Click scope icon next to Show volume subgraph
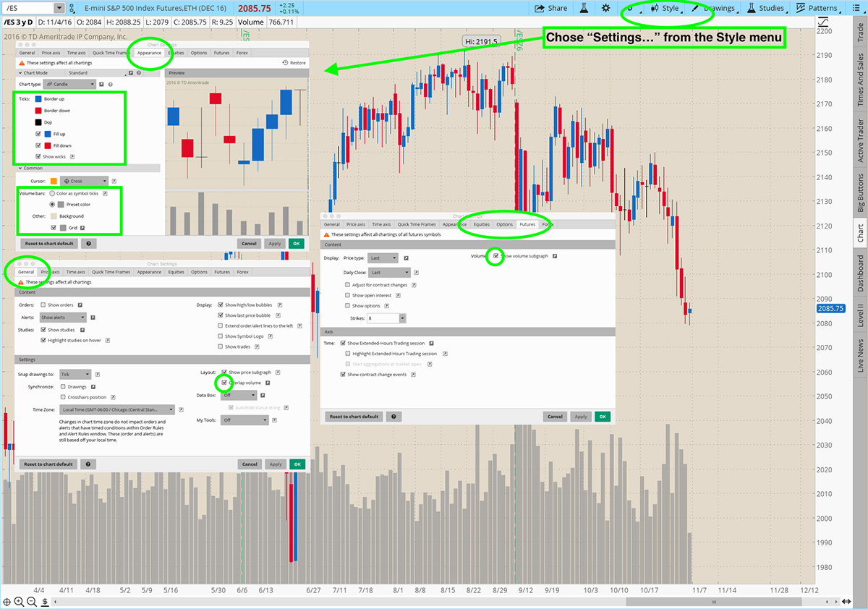 [x=555, y=256]
